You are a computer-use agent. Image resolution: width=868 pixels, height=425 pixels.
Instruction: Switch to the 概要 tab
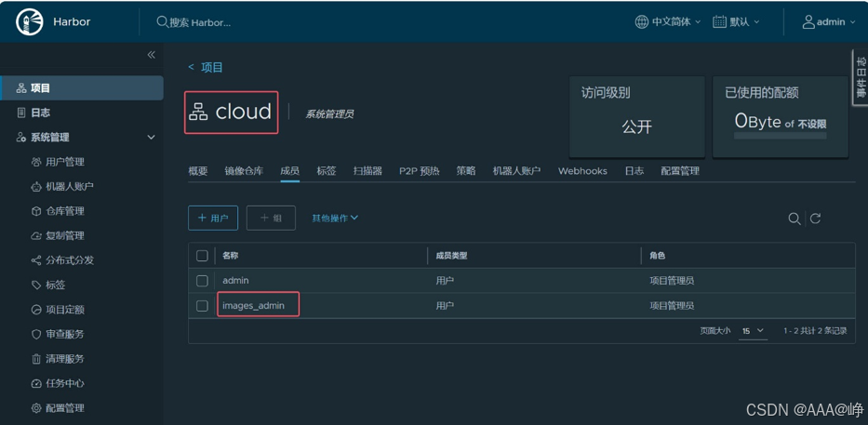coord(198,171)
